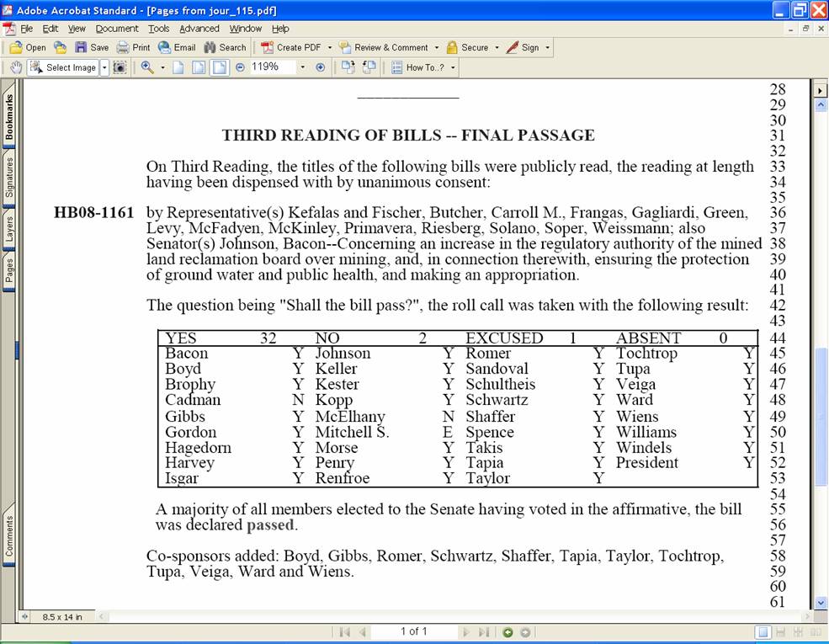Open the Signatures navigation tab

coord(9,177)
